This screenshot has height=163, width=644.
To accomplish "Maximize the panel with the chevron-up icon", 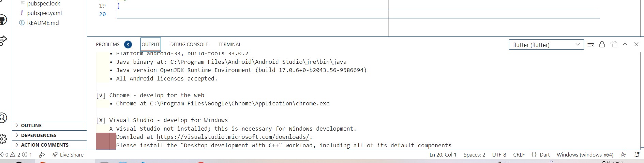I will [625, 44].
